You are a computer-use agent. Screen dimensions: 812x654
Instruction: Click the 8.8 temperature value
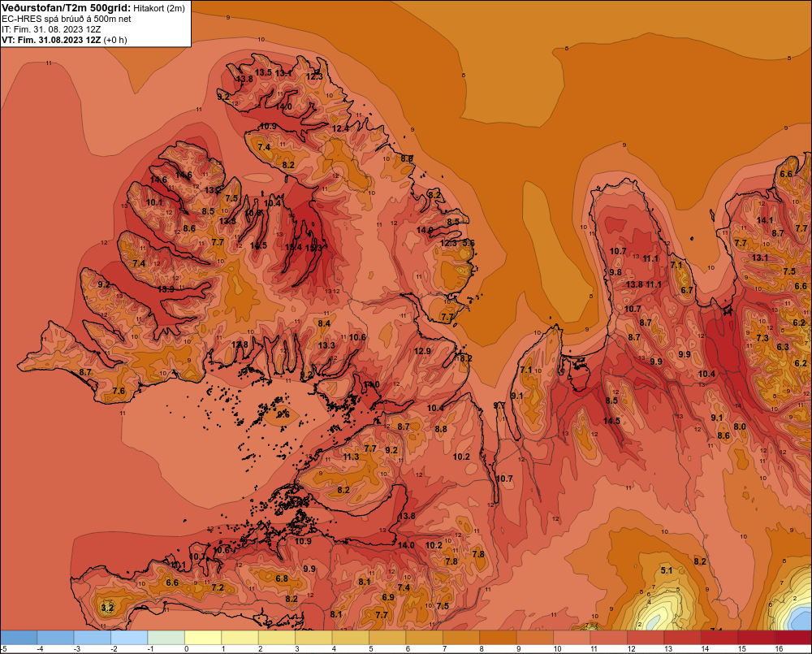(441, 429)
